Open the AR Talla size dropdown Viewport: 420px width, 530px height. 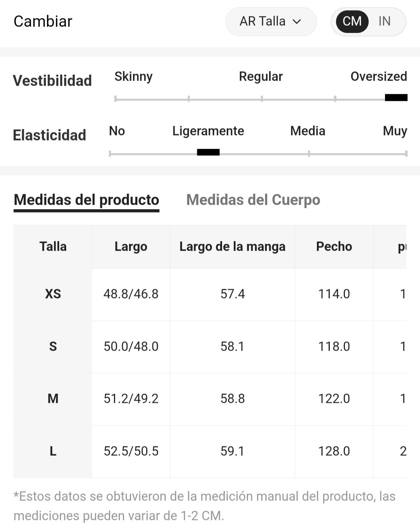(x=271, y=21)
